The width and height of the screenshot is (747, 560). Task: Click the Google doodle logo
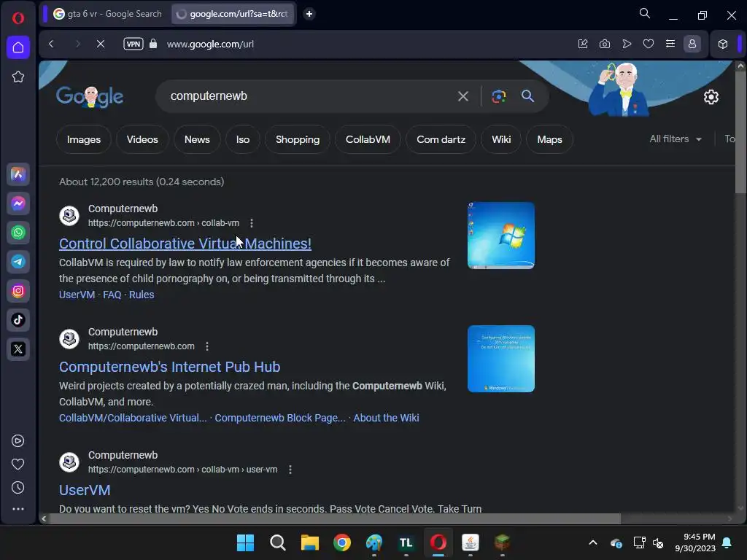point(90,97)
